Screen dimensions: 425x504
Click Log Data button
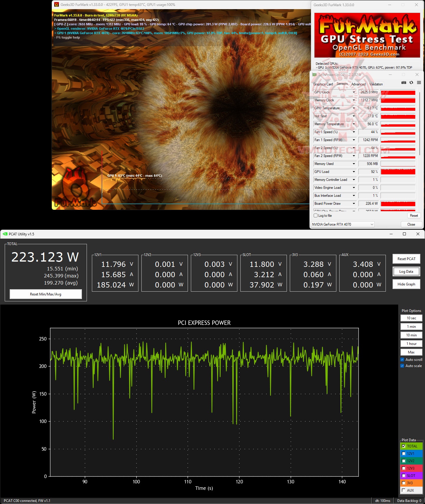pos(406,272)
